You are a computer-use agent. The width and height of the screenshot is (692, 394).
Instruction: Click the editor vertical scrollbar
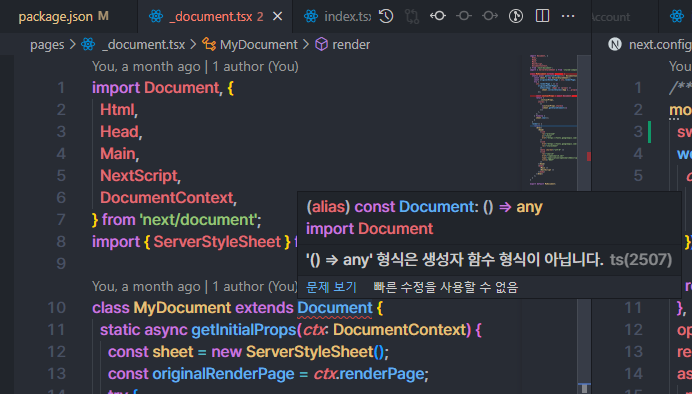point(584,221)
